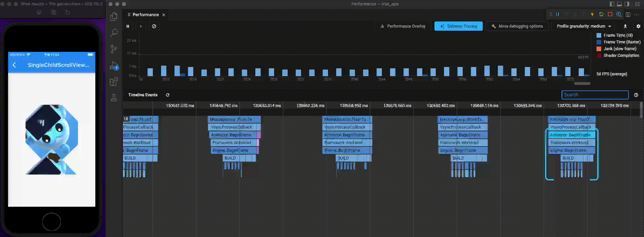Open the Customize Layout control
644x237 pixels.
click(637, 4)
